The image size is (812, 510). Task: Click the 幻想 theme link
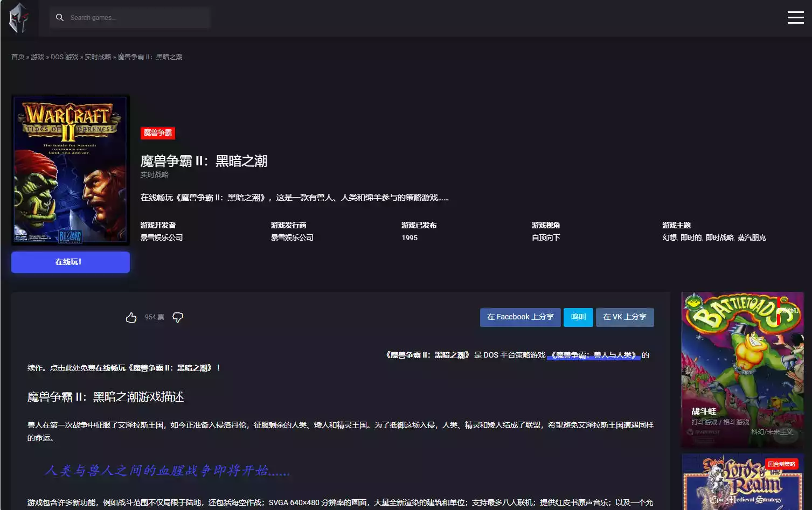[669, 237]
